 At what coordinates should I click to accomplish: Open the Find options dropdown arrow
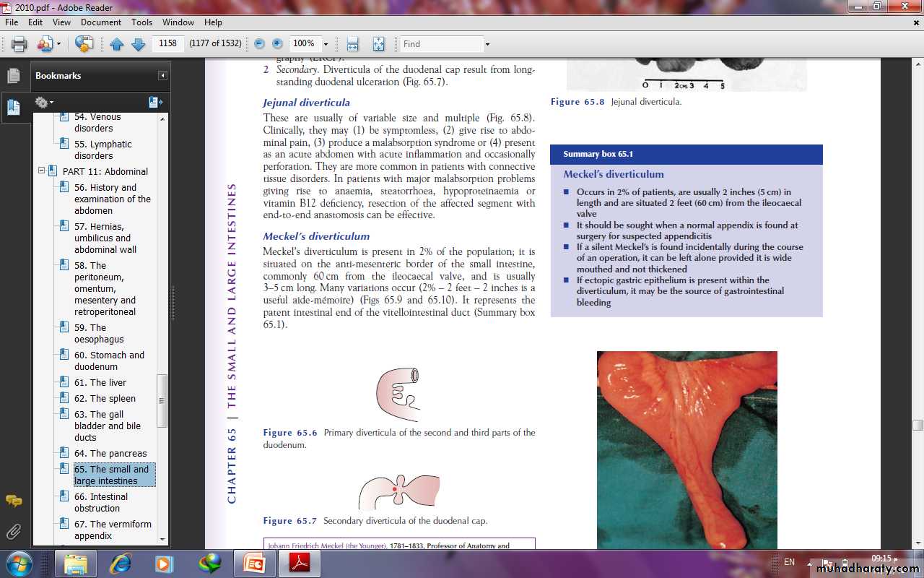coord(487,44)
